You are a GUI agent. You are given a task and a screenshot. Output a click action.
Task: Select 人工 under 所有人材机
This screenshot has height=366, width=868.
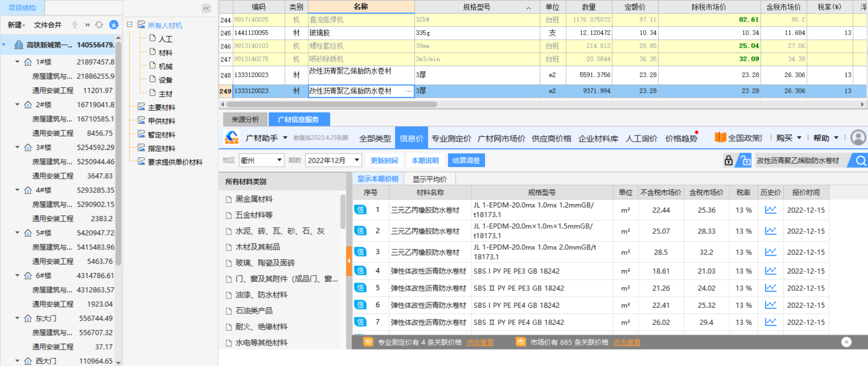pyautogui.click(x=165, y=39)
